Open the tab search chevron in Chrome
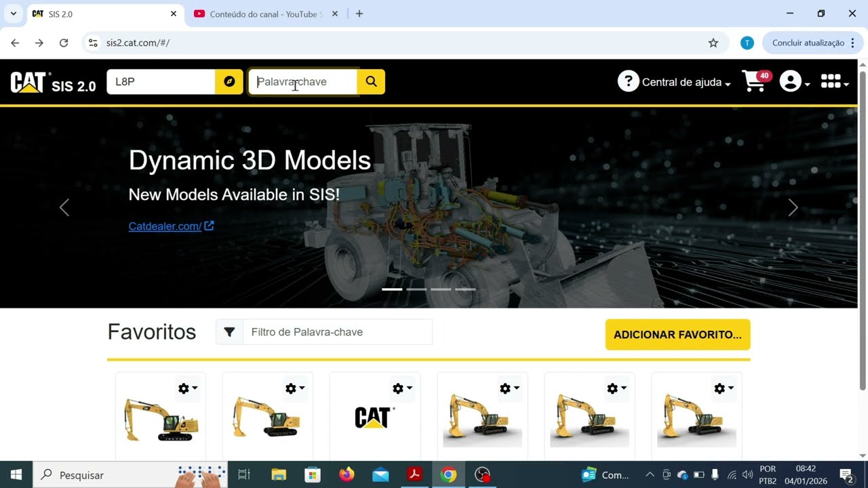 tap(13, 14)
